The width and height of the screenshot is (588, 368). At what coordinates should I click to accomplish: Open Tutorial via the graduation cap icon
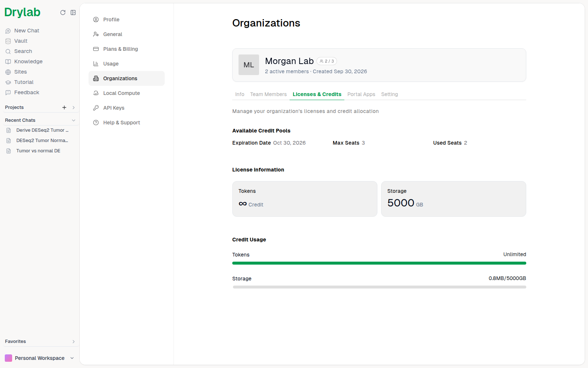tap(8, 82)
